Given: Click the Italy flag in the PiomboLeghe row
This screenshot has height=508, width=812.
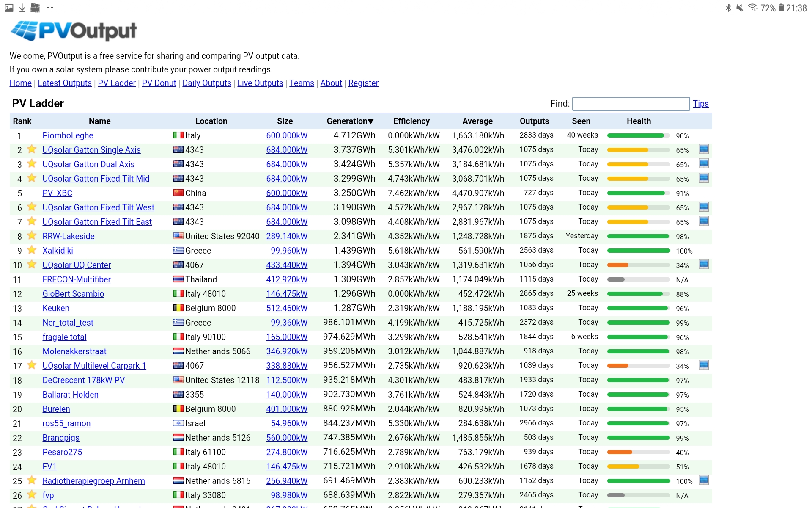Looking at the screenshot, I should click(x=178, y=135).
